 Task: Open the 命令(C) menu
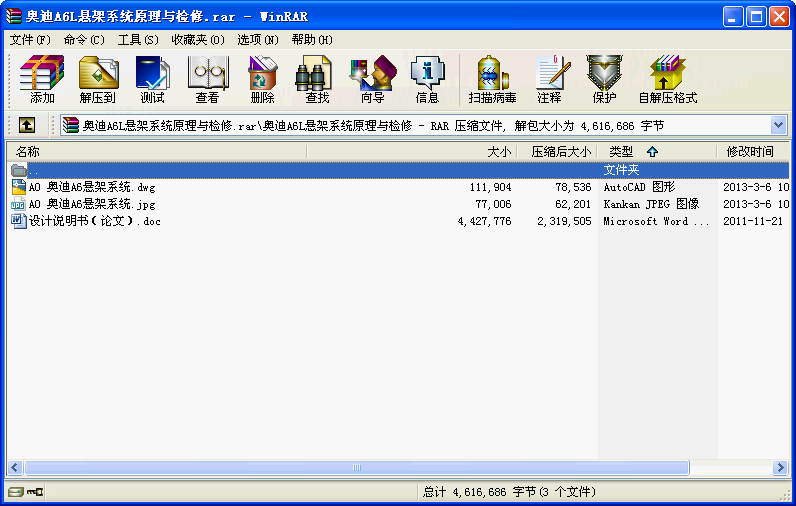point(84,40)
